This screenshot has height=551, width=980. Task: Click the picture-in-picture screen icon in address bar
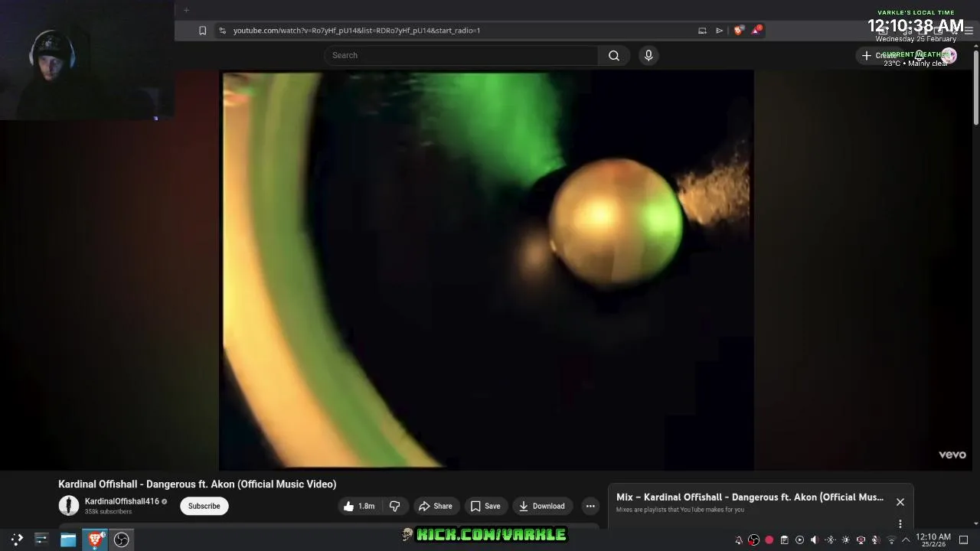pyautogui.click(x=702, y=31)
